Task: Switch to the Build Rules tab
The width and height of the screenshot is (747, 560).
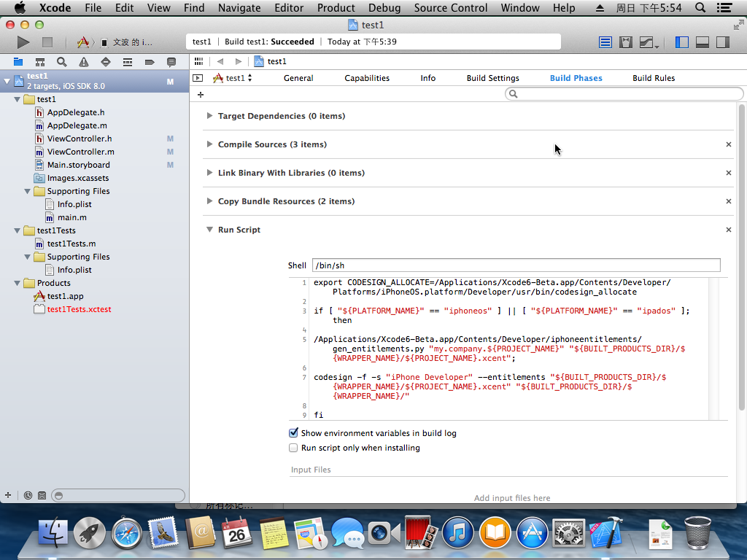Action: (654, 78)
